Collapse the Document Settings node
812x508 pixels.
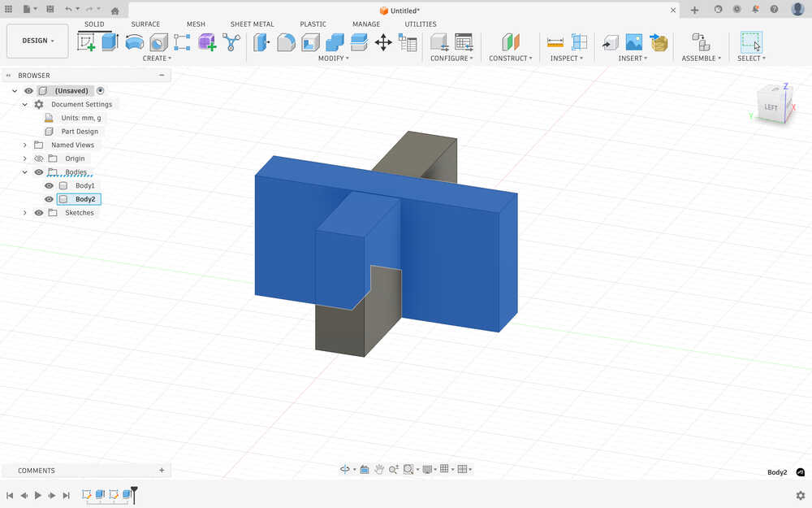tap(24, 104)
